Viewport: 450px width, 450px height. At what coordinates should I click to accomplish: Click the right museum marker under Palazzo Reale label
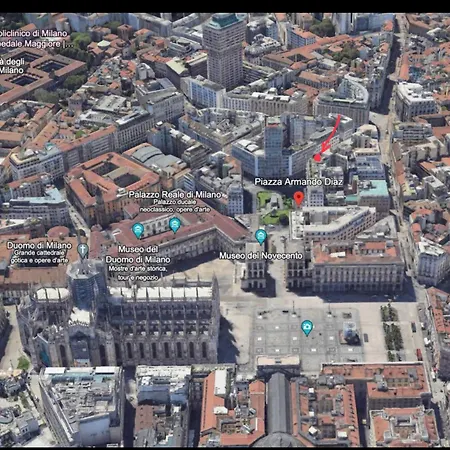[x=174, y=225]
